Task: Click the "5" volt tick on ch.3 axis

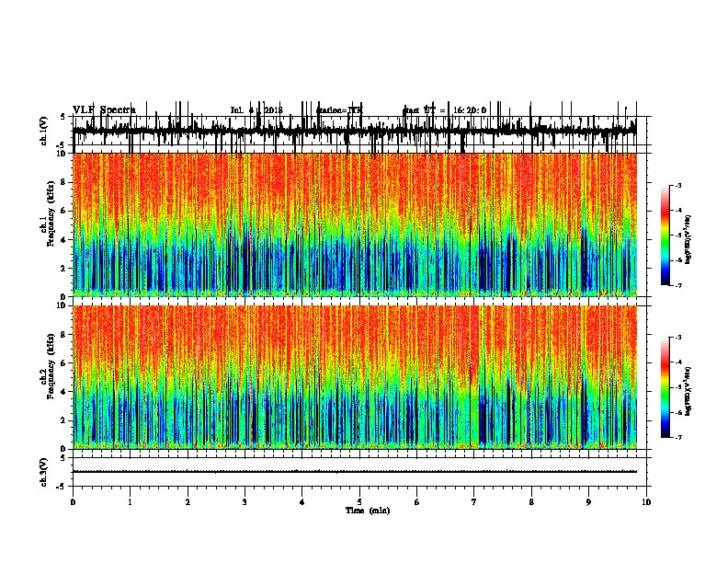Action: [x=63, y=458]
